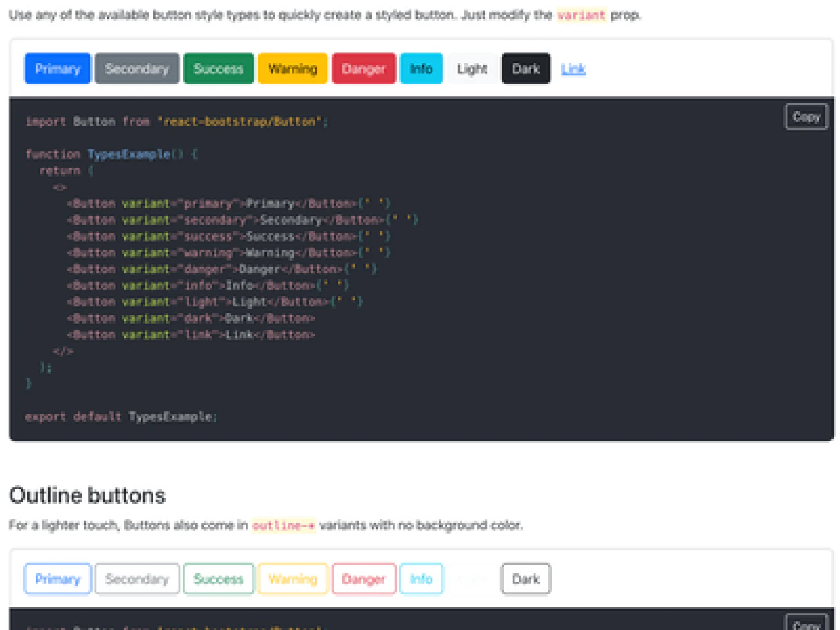Click the outline Dark button
The image size is (840, 630).
pos(526,579)
